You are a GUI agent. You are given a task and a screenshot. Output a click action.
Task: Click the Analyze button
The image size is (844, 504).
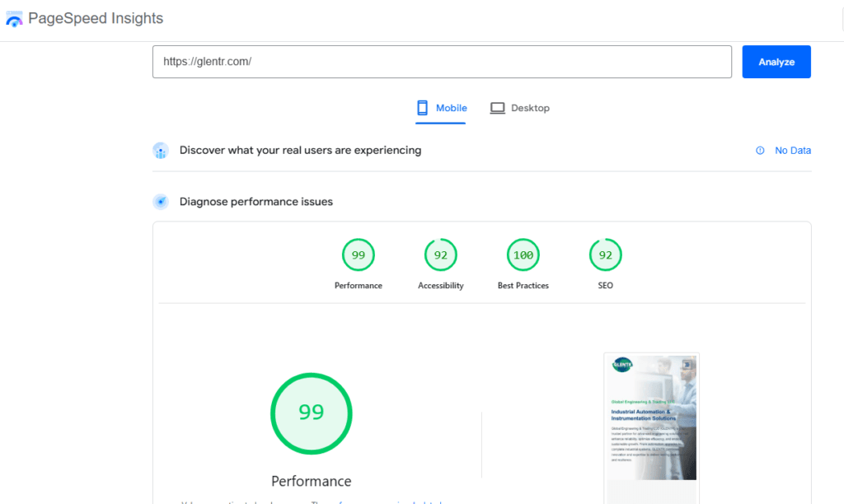coord(776,61)
